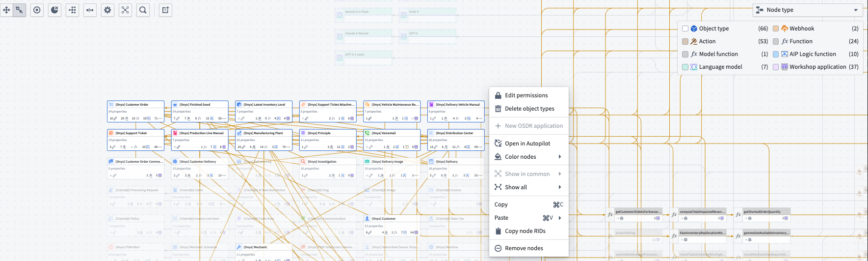868x261 pixels.
Task: Select the [Onyx] Production Line Manual node
Action: pos(200,140)
